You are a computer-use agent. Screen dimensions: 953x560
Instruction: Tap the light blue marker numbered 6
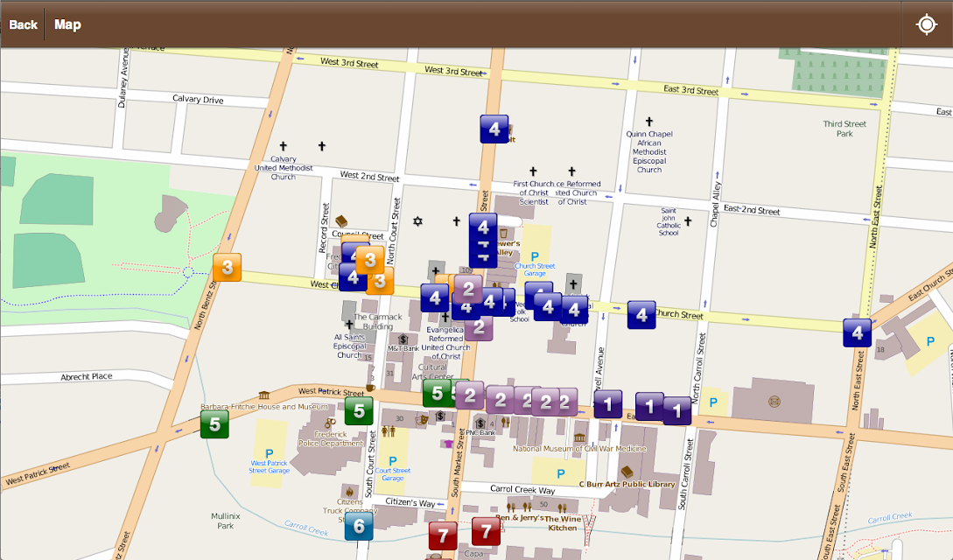tap(359, 526)
